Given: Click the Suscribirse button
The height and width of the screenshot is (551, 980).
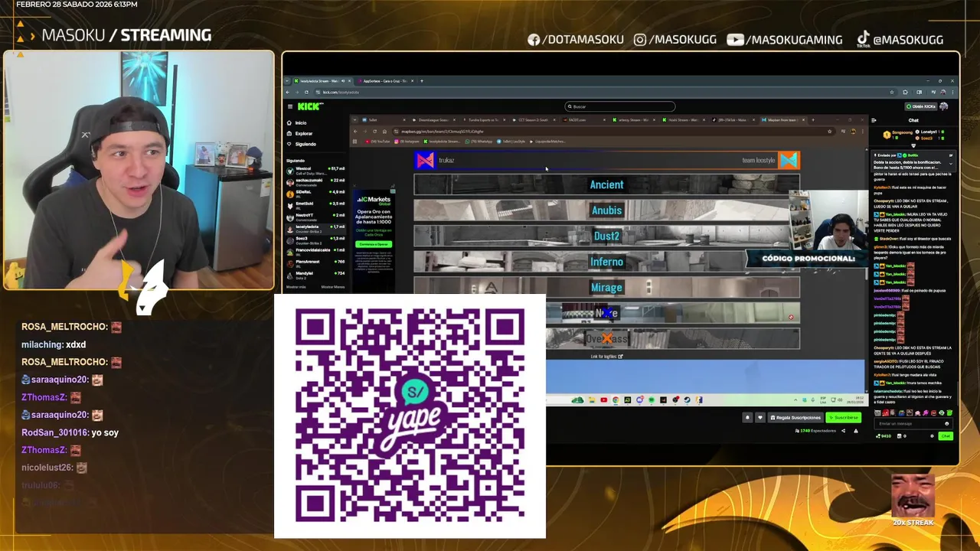Looking at the screenshot, I should click(x=843, y=418).
